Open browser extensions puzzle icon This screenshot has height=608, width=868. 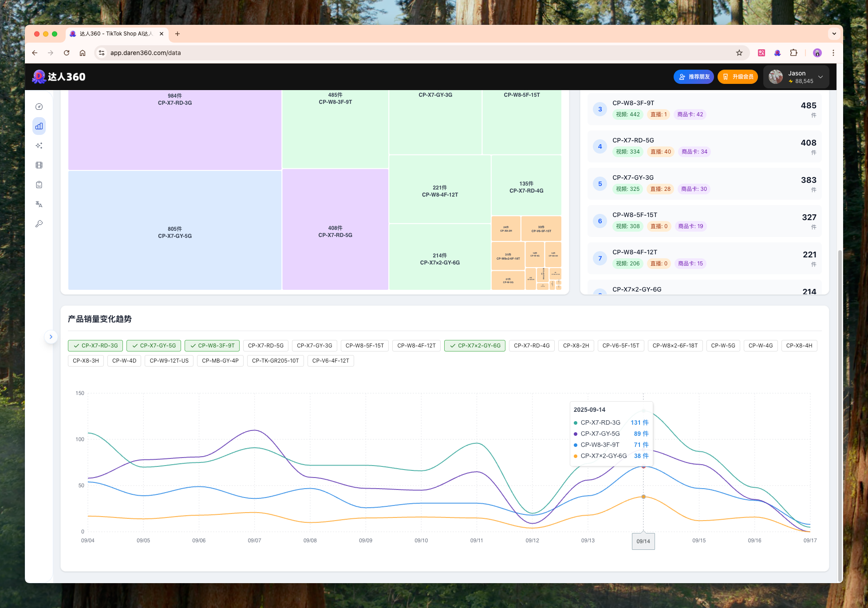click(793, 53)
